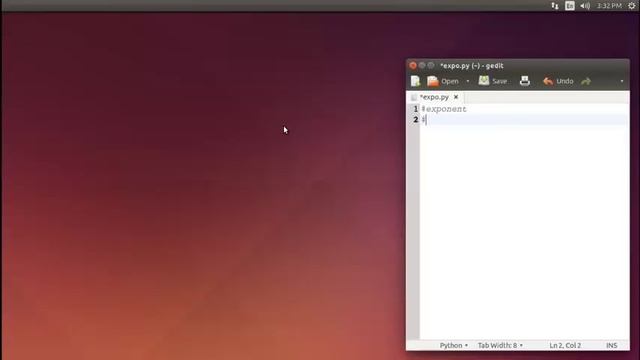The image size is (640, 360).
Task: Maximize the gedit window
Action: tap(431, 65)
